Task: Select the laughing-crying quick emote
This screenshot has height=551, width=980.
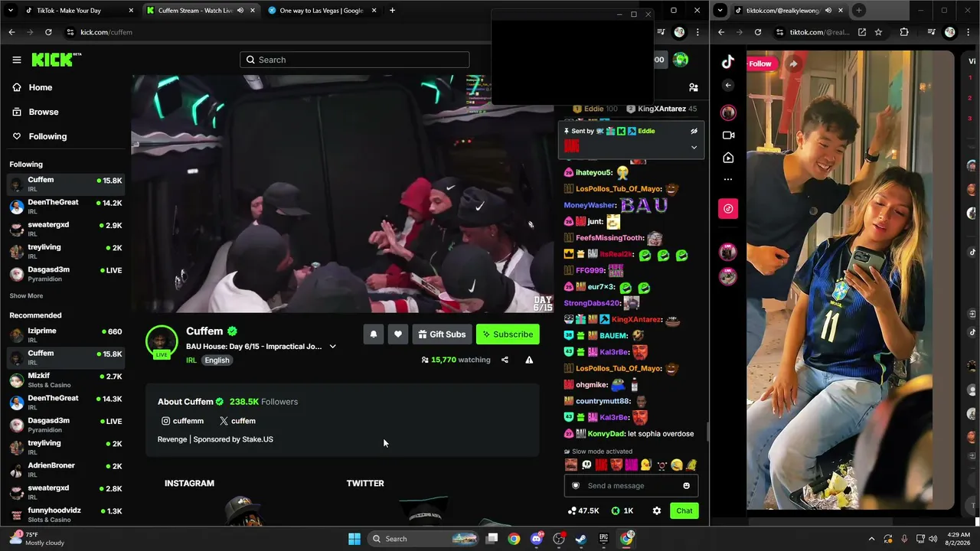Action: [677, 465]
